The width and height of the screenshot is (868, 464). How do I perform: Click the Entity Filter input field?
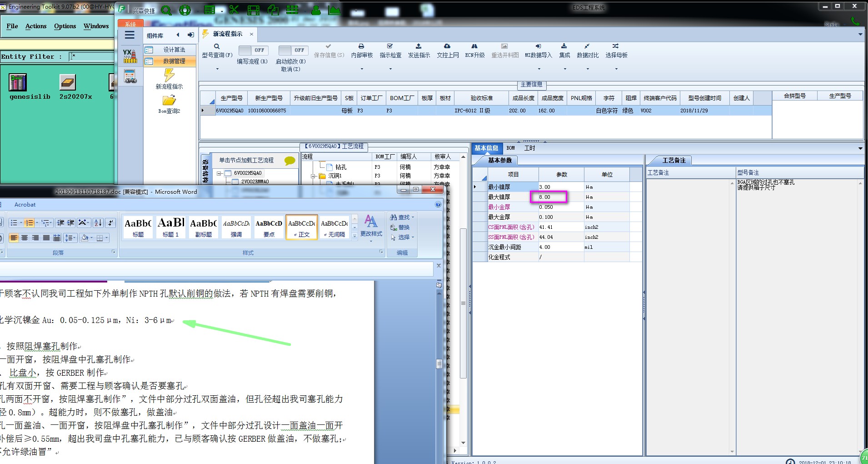click(92, 56)
